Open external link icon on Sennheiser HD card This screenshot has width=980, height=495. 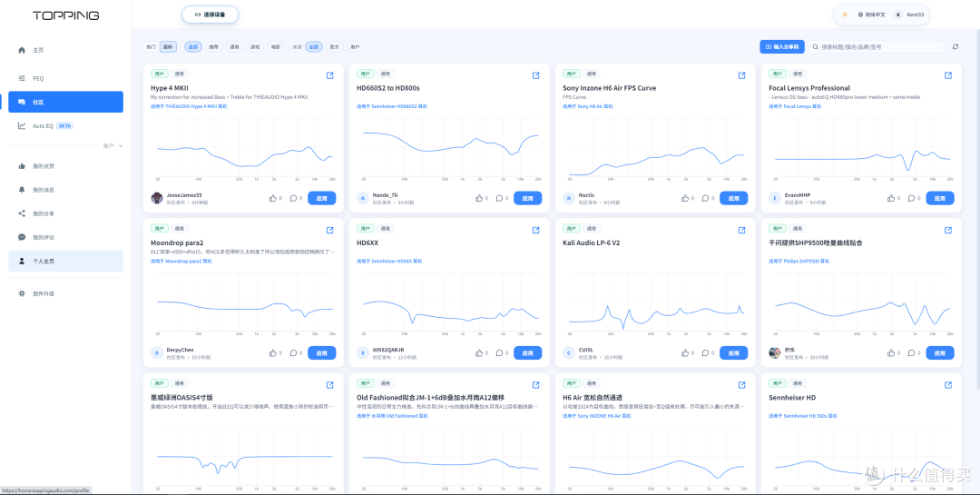948,385
